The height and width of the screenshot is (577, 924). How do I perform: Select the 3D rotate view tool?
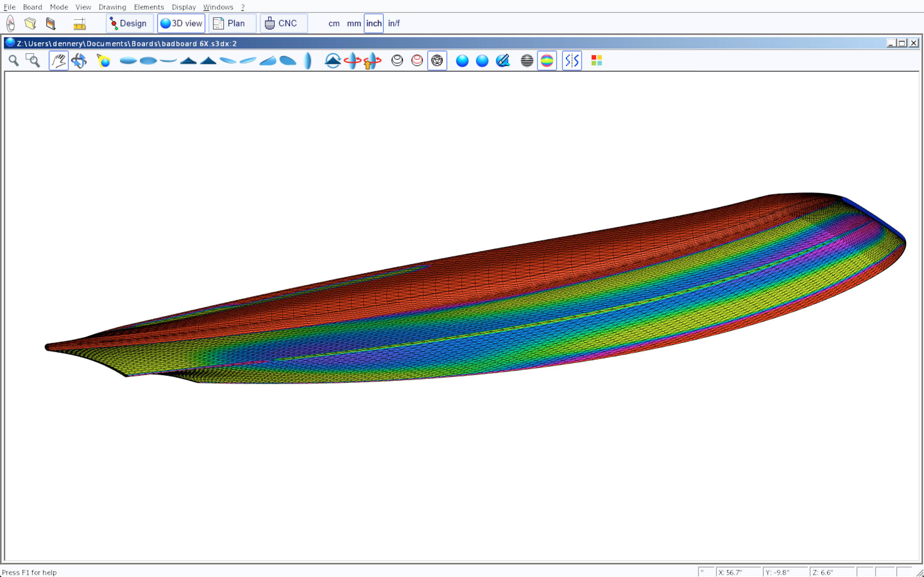[79, 61]
